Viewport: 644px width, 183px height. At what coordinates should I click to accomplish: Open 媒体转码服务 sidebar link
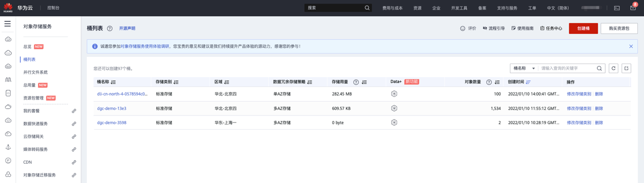[36, 149]
